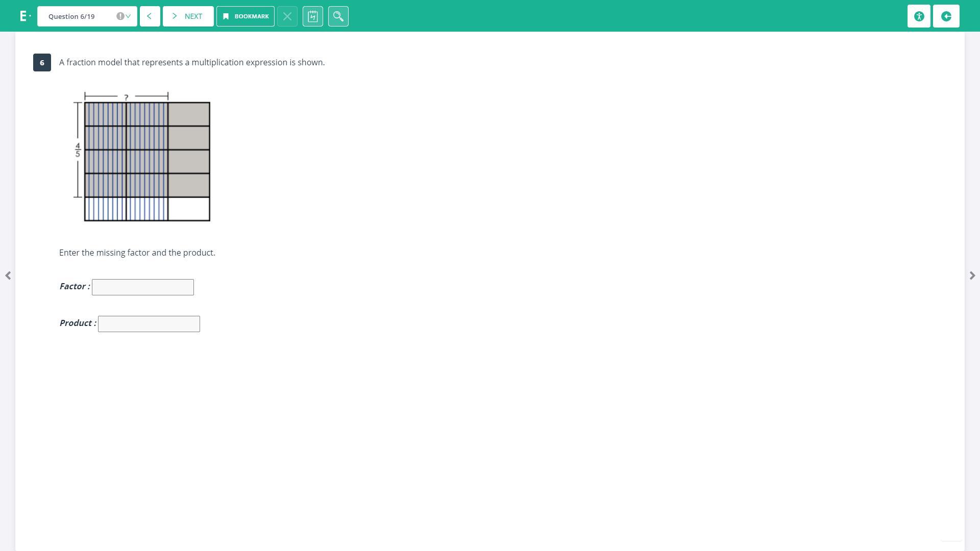Click the unanswered alert icon in question selector
Image resolution: width=980 pixels, height=551 pixels.
pos(120,16)
